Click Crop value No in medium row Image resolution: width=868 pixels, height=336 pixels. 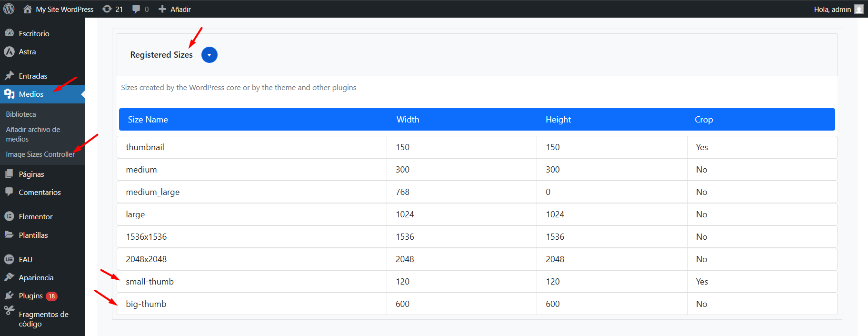[x=701, y=170]
